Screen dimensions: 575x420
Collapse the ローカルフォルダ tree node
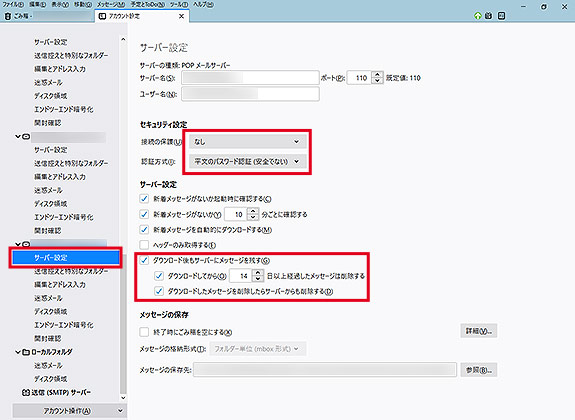[x=18, y=352]
